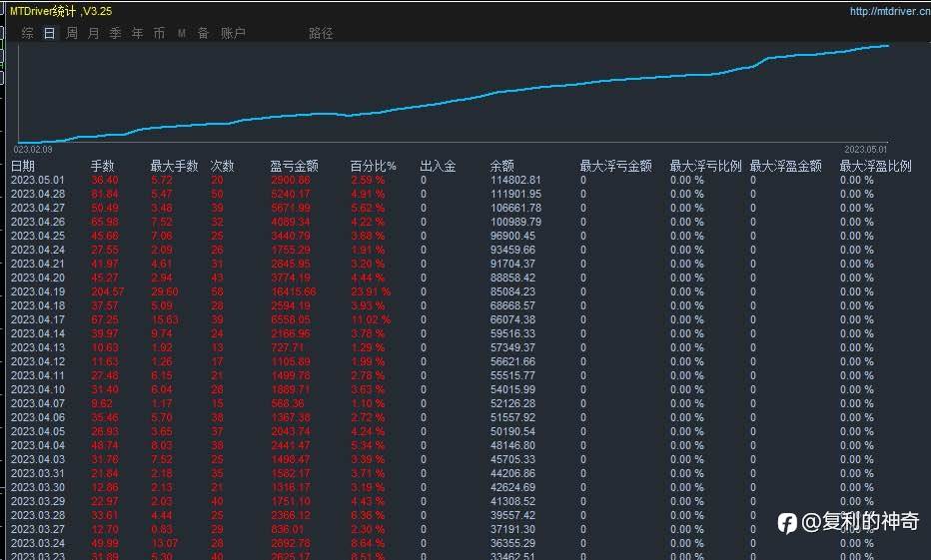Open the http://mtdriver.cn link
This screenshot has width=931, height=560.
click(x=890, y=11)
